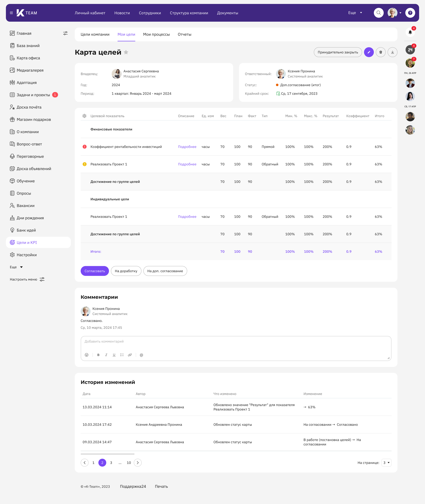Open Подробнее link for Коэффициент рентабельности
Viewport: 425px width, 504px height.
(187, 147)
